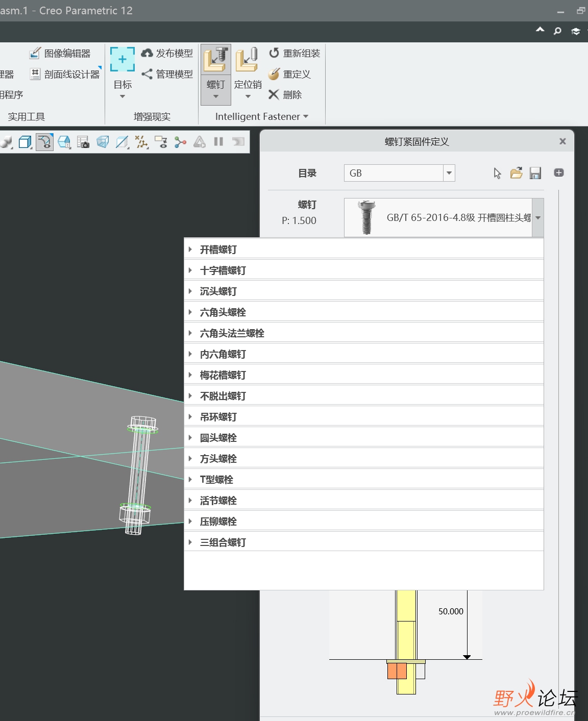Open the learning graduation-cap icon
The height and width of the screenshot is (721, 588).
click(x=576, y=32)
